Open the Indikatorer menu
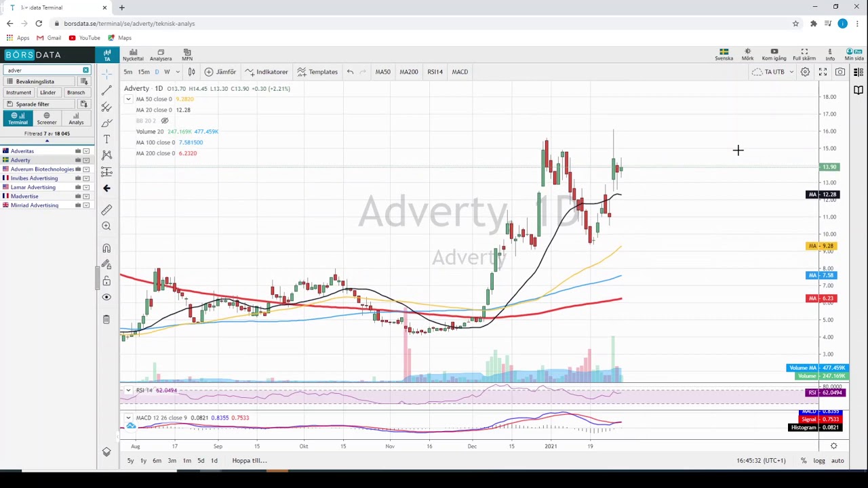 (267, 72)
